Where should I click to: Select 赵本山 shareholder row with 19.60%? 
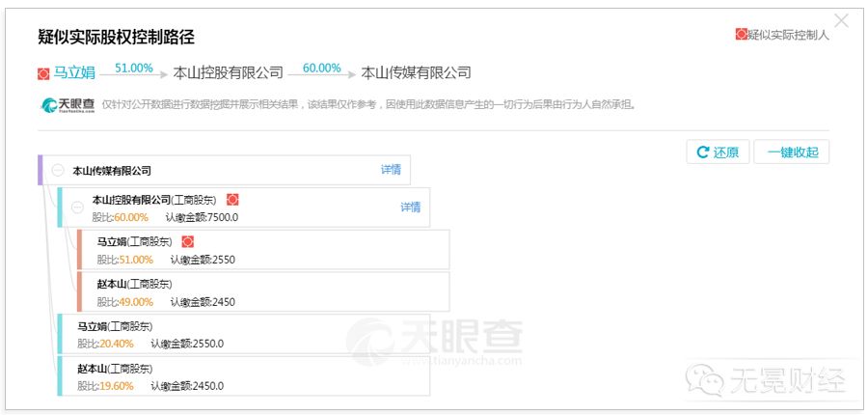pos(244,376)
